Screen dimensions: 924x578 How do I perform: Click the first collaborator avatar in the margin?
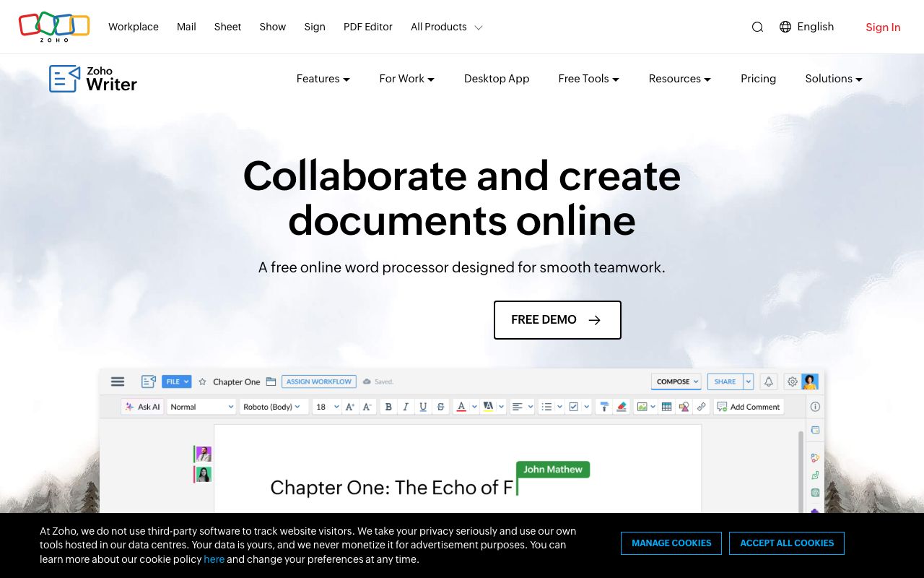[204, 454]
